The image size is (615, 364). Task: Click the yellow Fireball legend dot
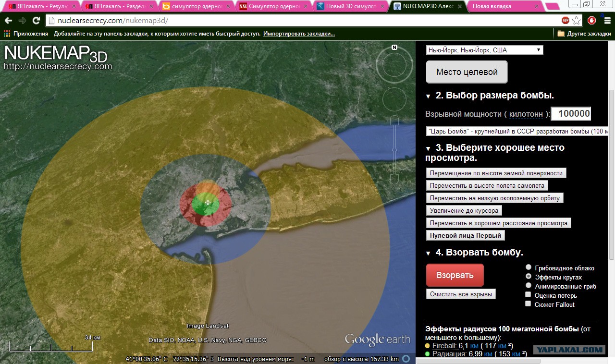(428, 345)
